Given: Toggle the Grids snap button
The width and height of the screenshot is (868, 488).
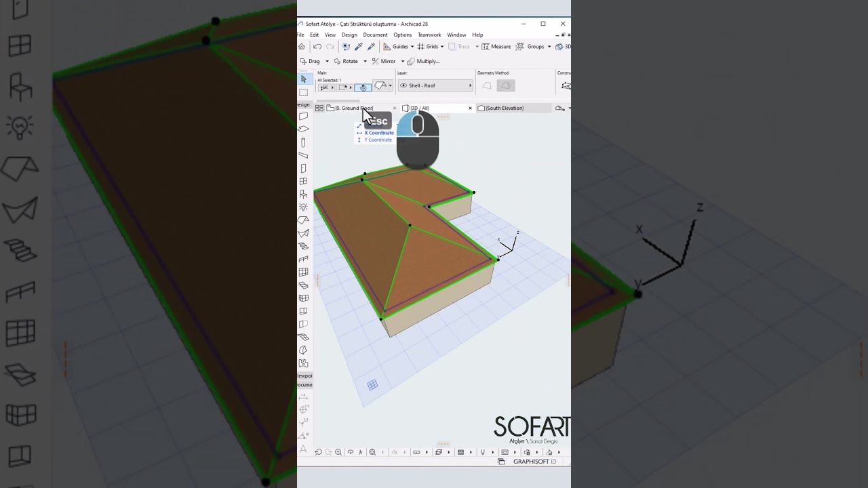Looking at the screenshot, I should pyautogui.click(x=428, y=47).
